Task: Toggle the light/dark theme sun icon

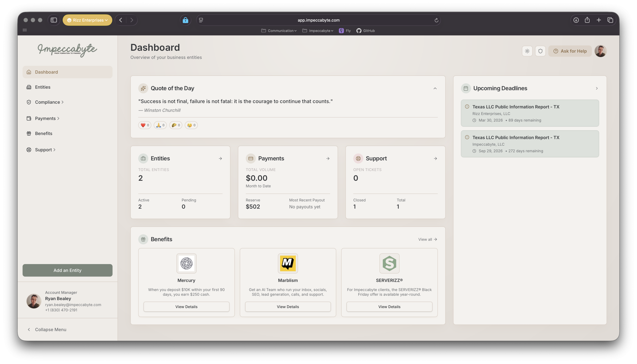Action: click(x=527, y=51)
